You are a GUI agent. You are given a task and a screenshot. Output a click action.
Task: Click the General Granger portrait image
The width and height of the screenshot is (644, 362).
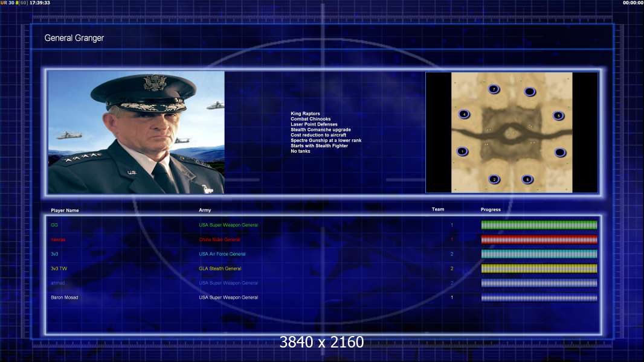137,132
